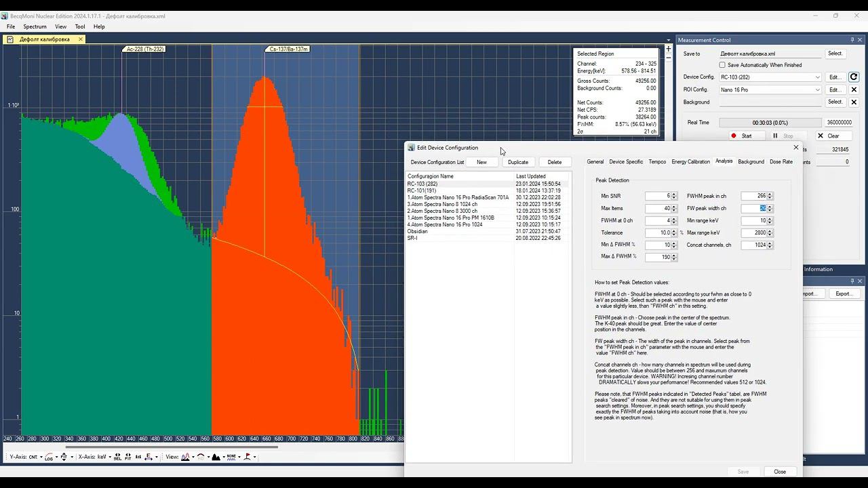Open the flag marker dropdown arrow
This screenshot has width=868, height=488.
point(254,457)
